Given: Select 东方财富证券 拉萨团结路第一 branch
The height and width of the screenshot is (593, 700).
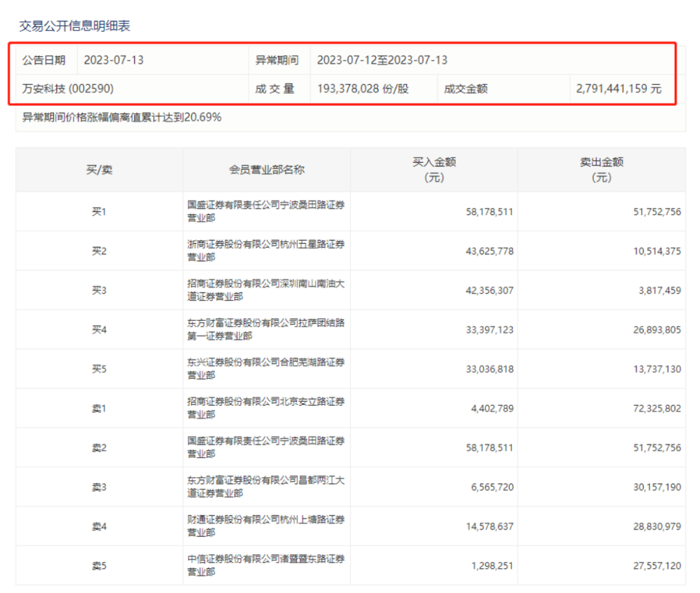Looking at the screenshot, I should pyautogui.click(x=266, y=329).
